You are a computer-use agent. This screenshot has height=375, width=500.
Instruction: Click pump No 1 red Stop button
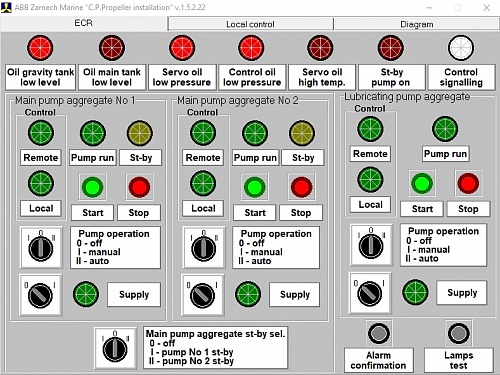pos(139,187)
